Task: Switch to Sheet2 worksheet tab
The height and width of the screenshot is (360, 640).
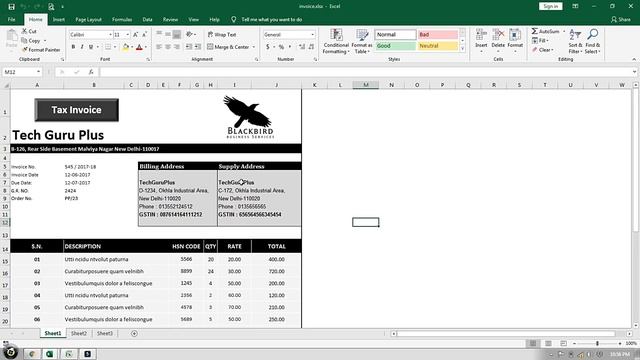Action: pyautogui.click(x=79, y=333)
